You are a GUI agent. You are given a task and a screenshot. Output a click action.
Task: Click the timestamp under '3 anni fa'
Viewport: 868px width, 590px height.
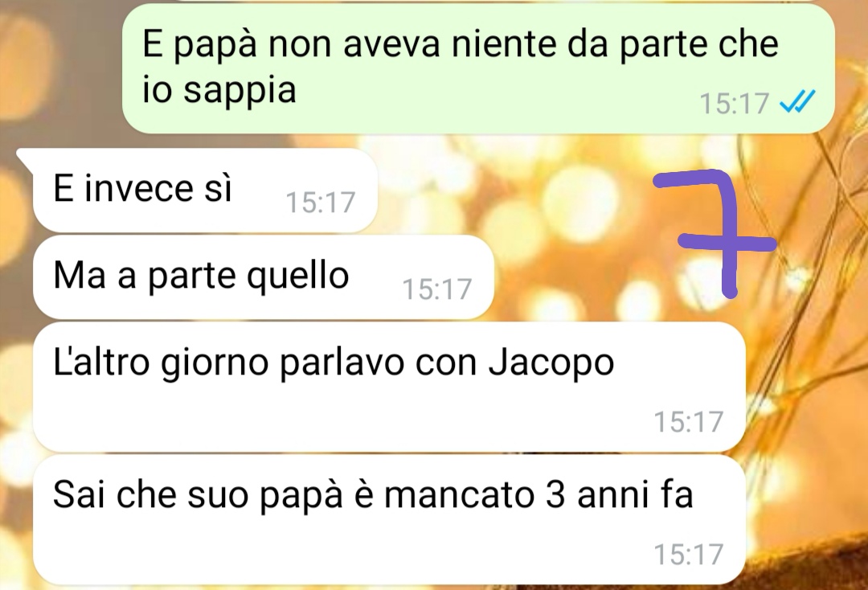(689, 554)
